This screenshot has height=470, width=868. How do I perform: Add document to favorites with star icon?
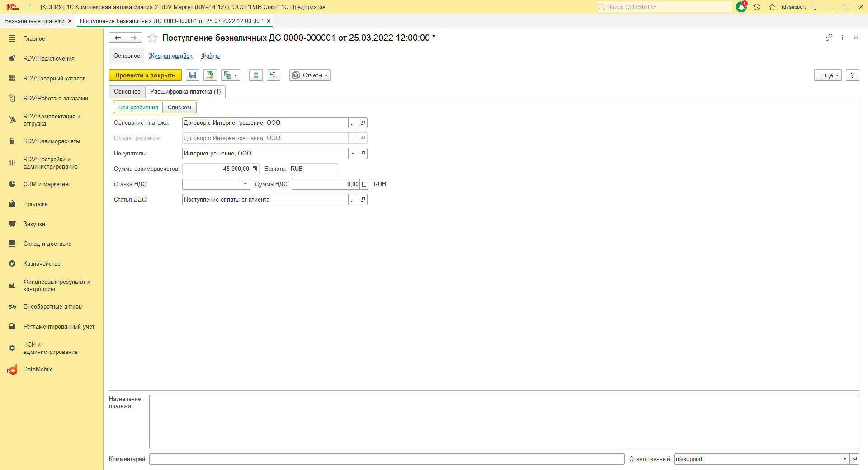click(153, 38)
